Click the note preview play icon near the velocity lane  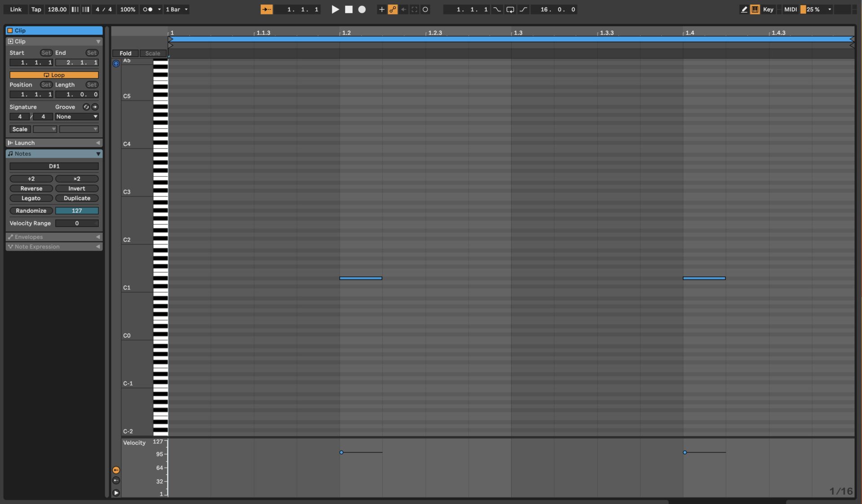point(116,492)
